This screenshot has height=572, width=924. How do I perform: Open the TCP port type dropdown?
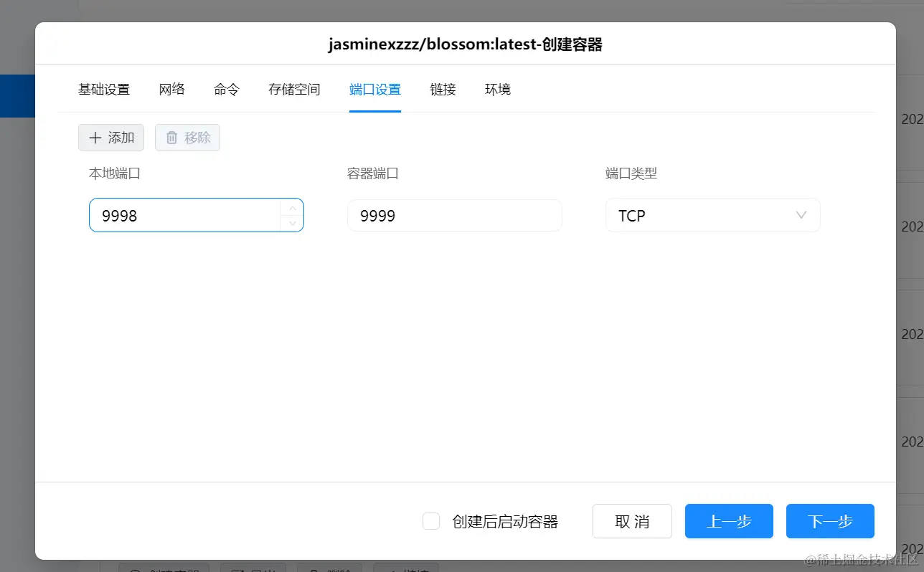pyautogui.click(x=712, y=215)
